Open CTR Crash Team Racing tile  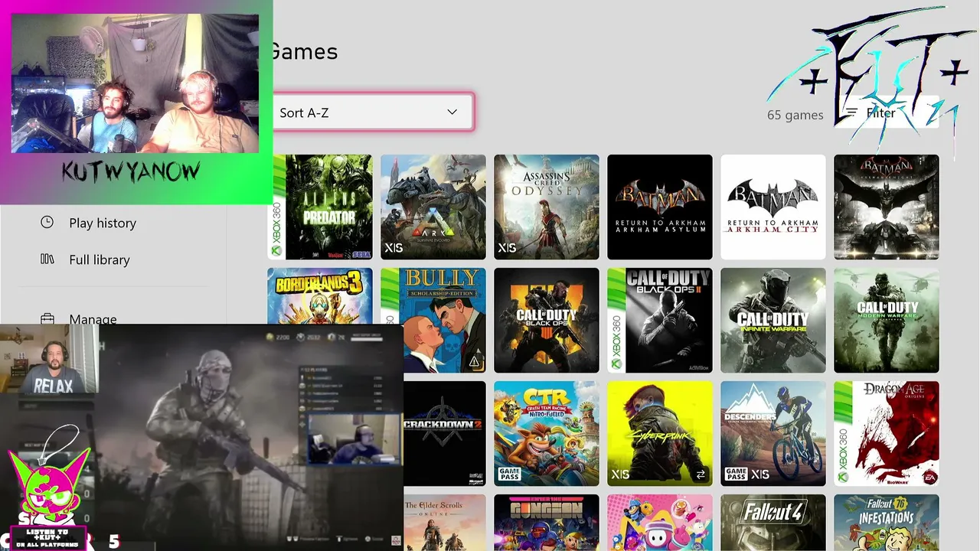[547, 434]
